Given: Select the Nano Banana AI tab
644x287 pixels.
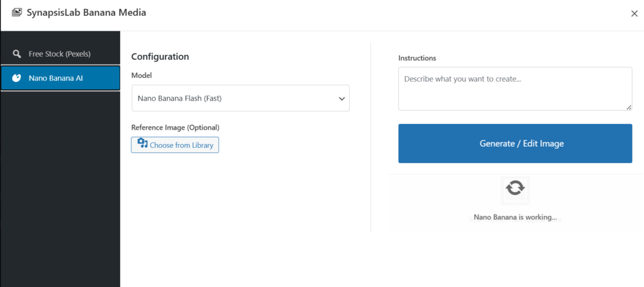Looking at the screenshot, I should pos(60,78).
